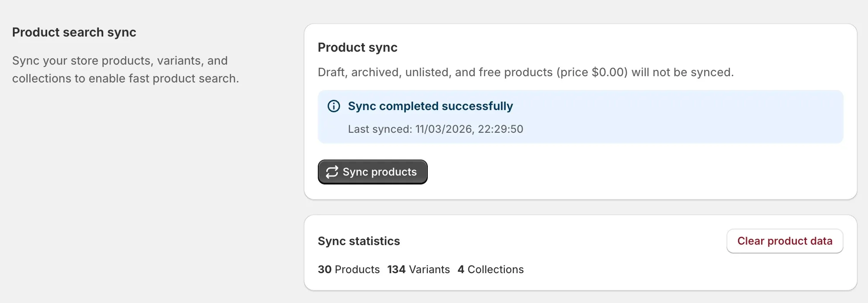
Task: Select the Product sync card heading
Action: coord(357,47)
